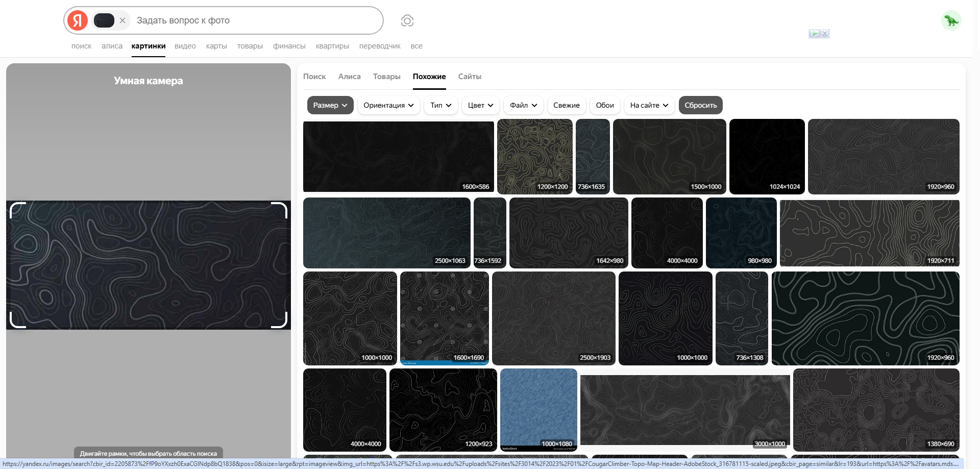Toggle the 'Свежие' filter

(x=567, y=105)
